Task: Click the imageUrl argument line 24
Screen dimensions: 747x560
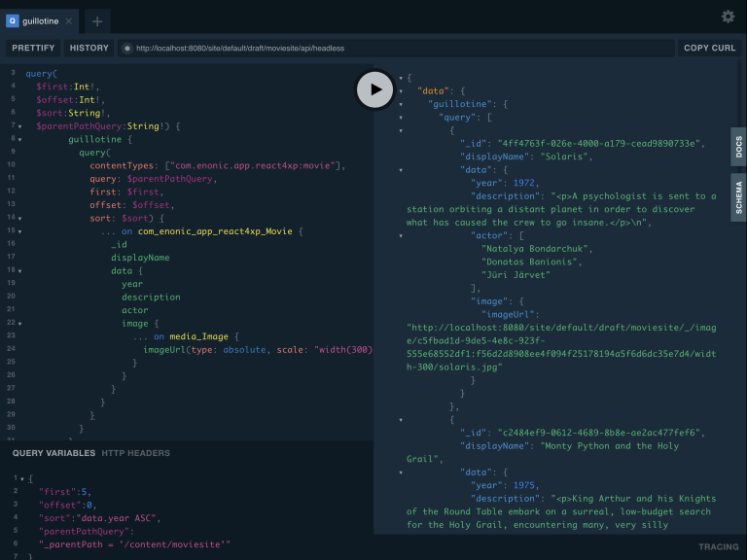Action: pyautogui.click(x=258, y=350)
